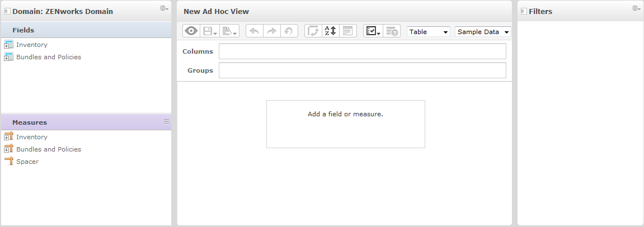Open the checklist view options dropdown

click(x=373, y=31)
